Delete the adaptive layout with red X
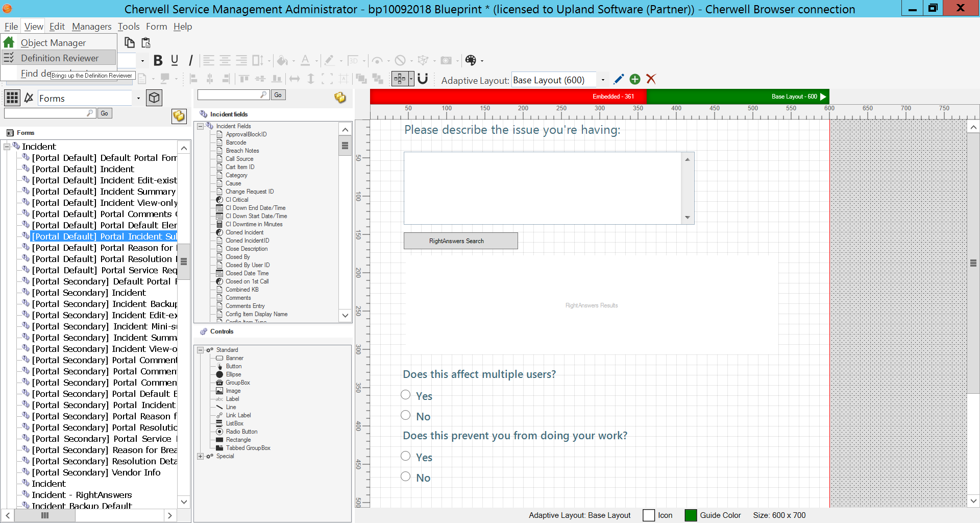Viewport: 980px width, 523px height. point(651,79)
